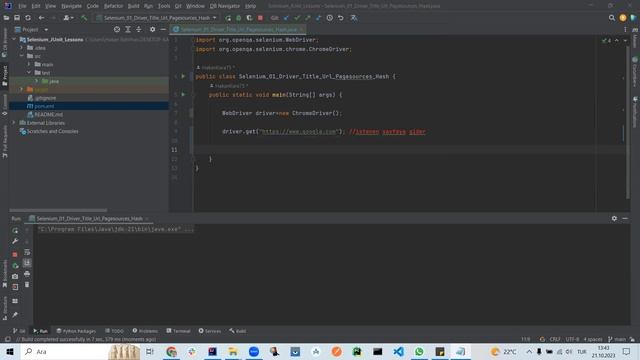Open run configuration dropdown

156,18
